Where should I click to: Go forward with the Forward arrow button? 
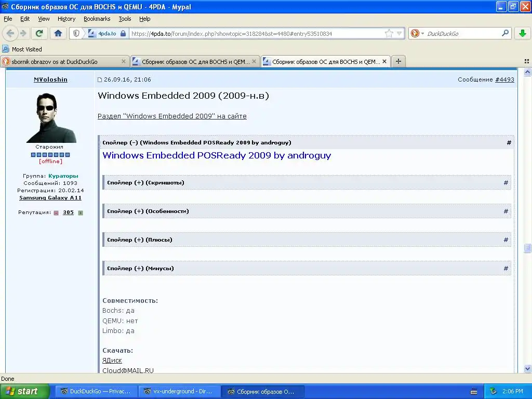point(23,33)
